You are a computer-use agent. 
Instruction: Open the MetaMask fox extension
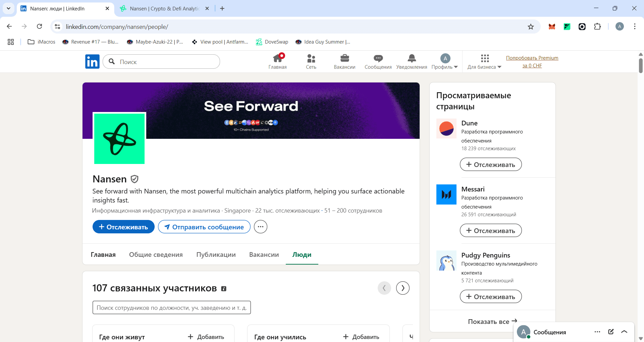(x=552, y=26)
